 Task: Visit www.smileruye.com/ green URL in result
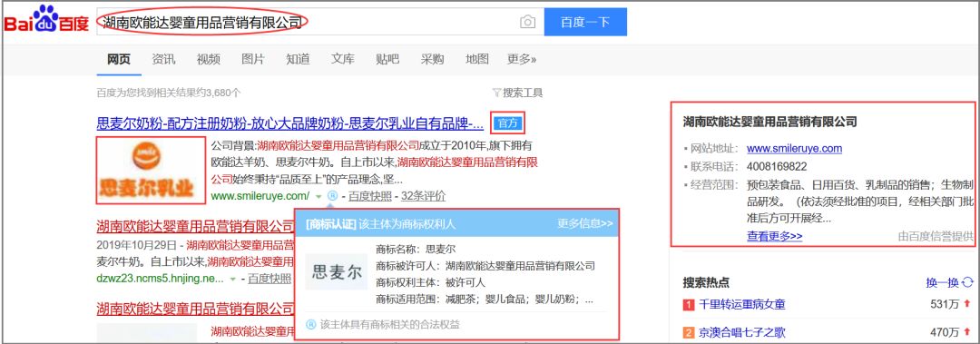click(260, 196)
